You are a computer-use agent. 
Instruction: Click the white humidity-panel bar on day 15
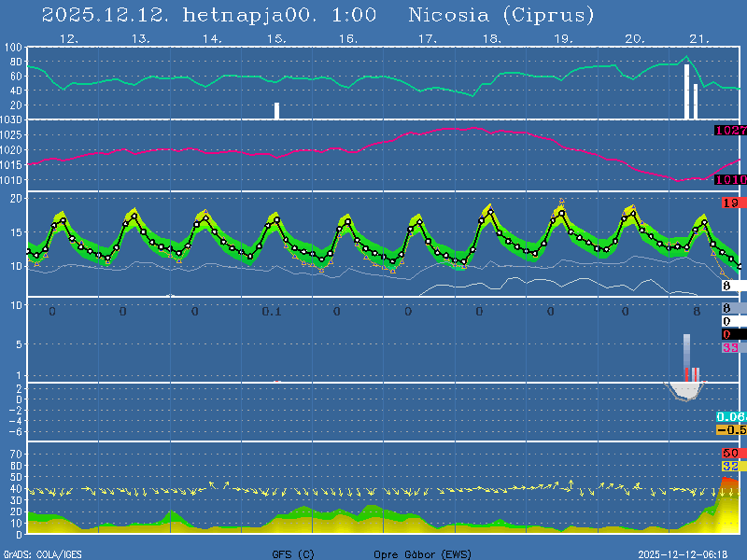tap(277, 110)
